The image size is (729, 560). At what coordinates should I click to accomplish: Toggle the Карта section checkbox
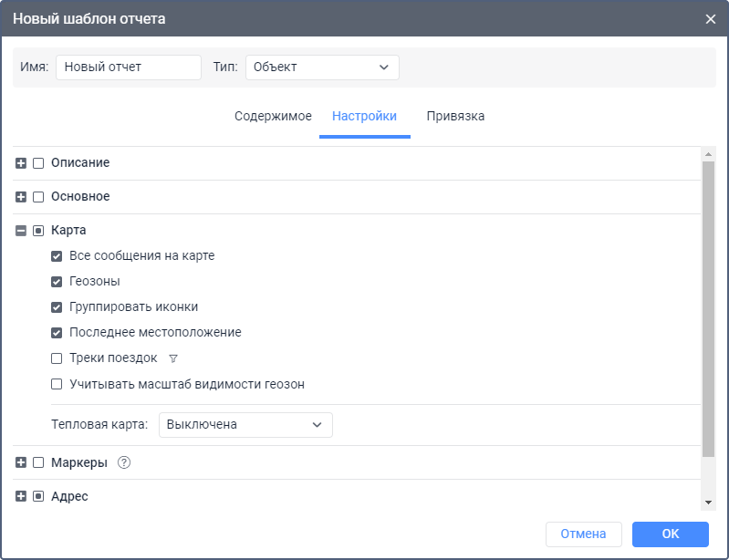click(38, 231)
